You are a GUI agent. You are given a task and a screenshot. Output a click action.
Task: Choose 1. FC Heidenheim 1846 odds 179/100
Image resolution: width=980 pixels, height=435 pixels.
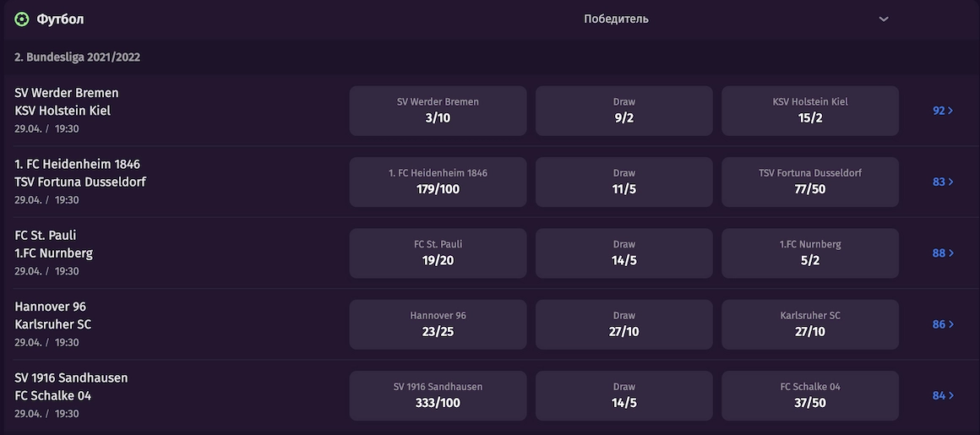click(x=438, y=182)
